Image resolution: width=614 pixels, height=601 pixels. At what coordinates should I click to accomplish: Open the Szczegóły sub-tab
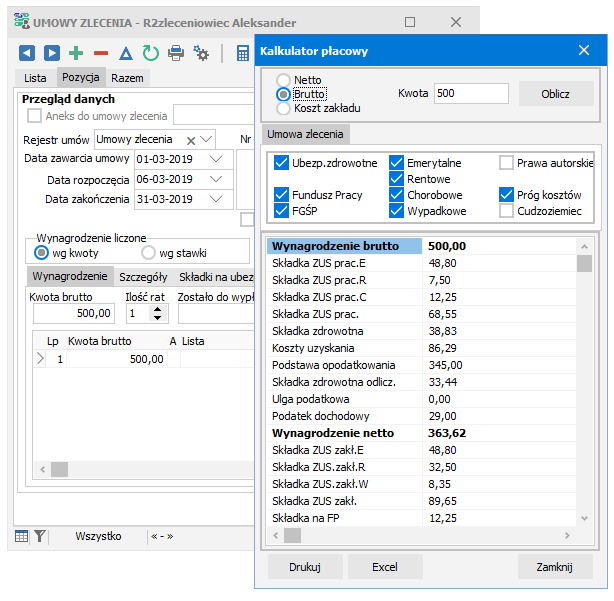[x=143, y=277]
